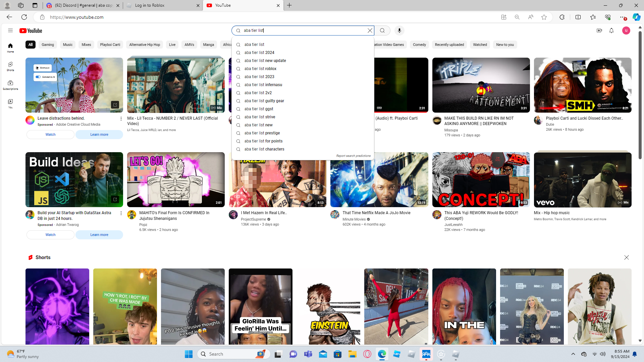The height and width of the screenshot is (362, 644).
Task: Click the YouTube logo
Action: coord(31,31)
